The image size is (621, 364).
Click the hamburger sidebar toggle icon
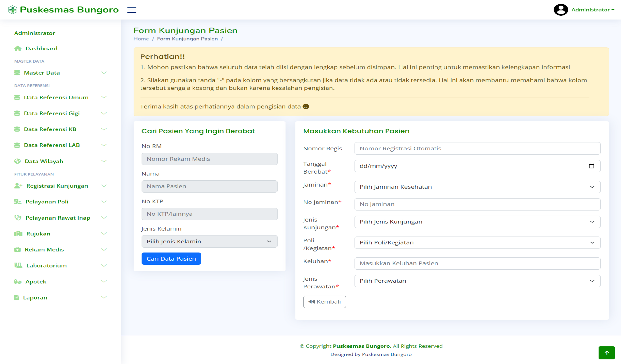[x=132, y=10]
